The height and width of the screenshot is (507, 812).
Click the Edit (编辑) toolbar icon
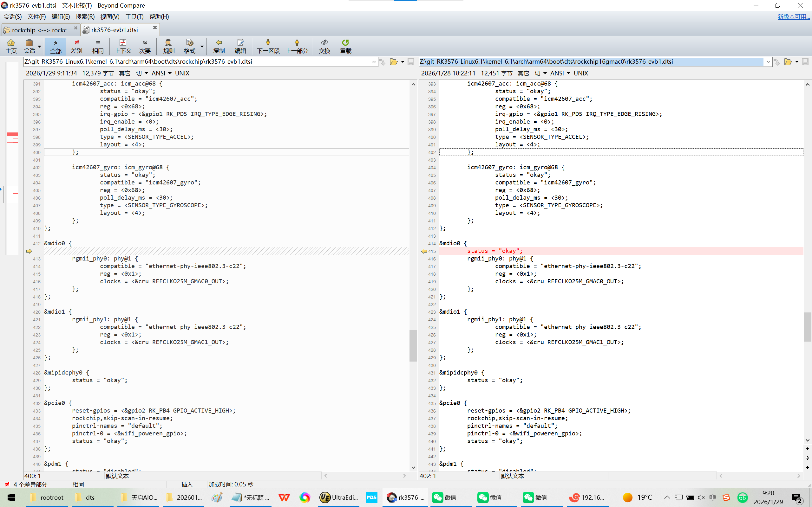[x=240, y=46]
